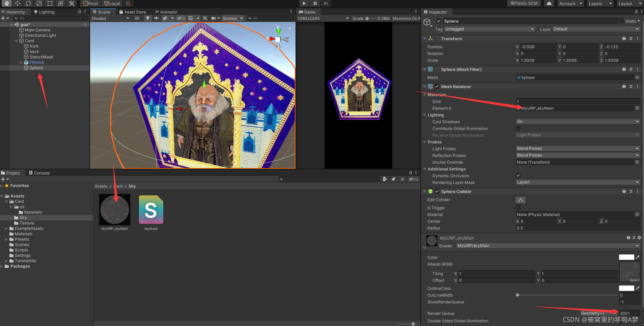Open the Shaded draw mode dropdown

click(110, 18)
